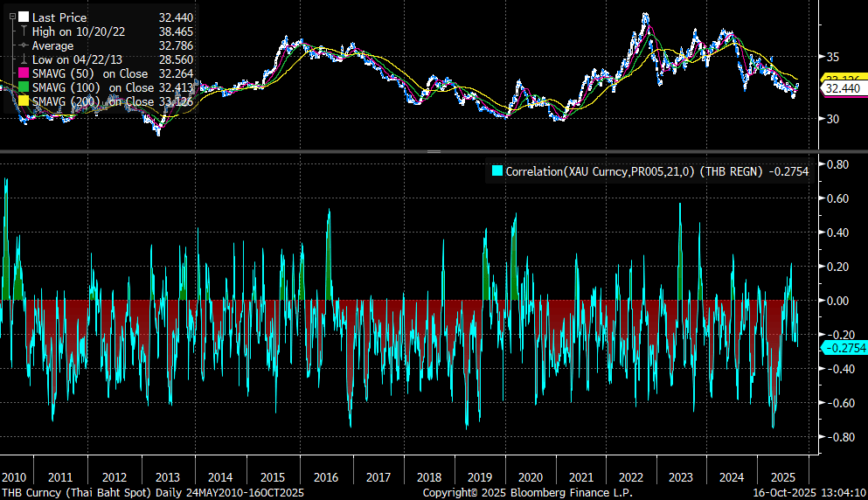
Task: Click the 2020 year label on time axis
Action: [531, 477]
